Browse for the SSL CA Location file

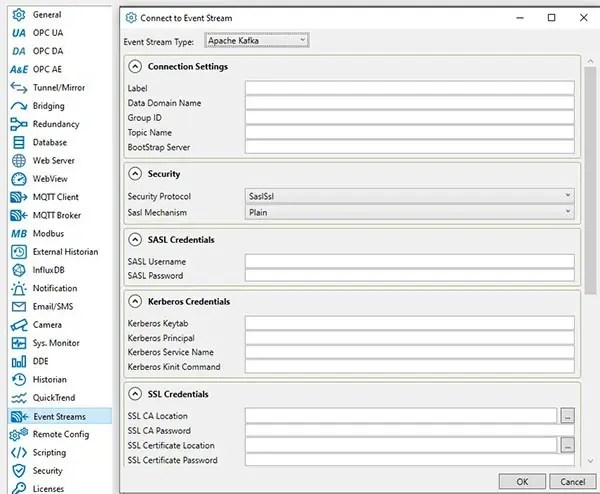click(567, 416)
